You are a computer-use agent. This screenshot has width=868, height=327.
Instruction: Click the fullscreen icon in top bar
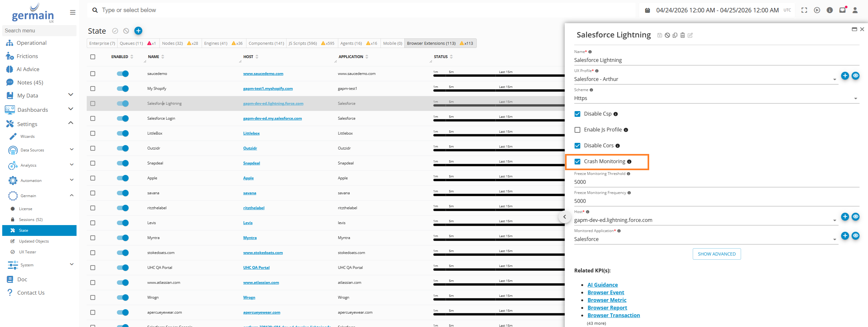(804, 10)
